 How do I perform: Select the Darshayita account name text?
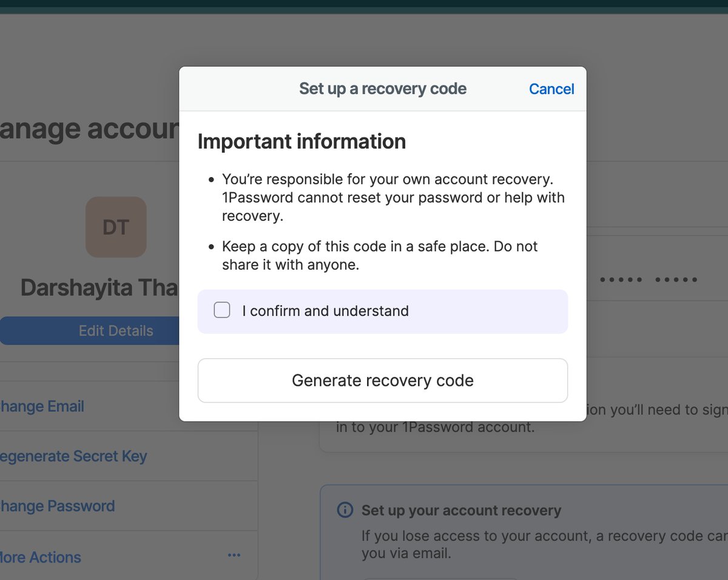(x=99, y=288)
